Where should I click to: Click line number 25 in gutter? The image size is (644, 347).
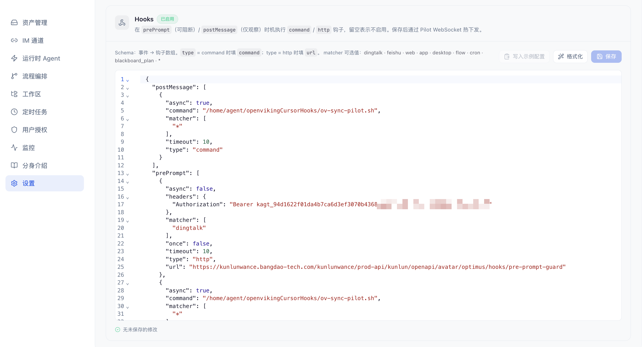coord(121,267)
